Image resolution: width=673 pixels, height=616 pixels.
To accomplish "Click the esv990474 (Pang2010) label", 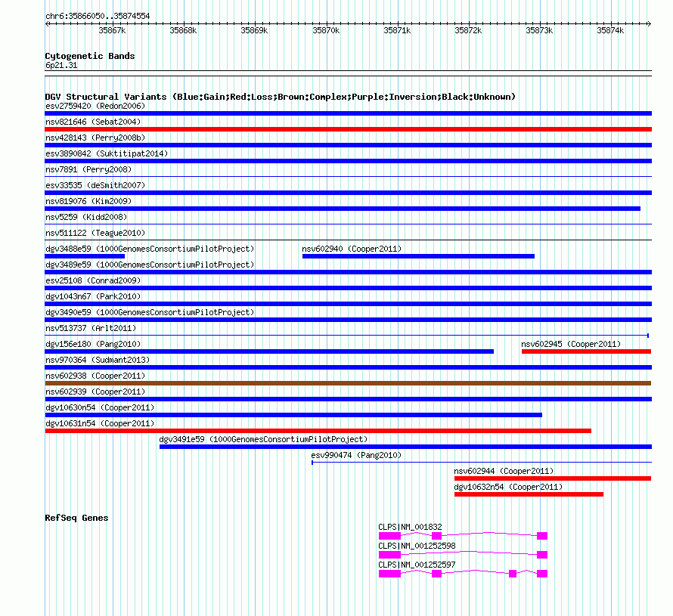I will (356, 455).
